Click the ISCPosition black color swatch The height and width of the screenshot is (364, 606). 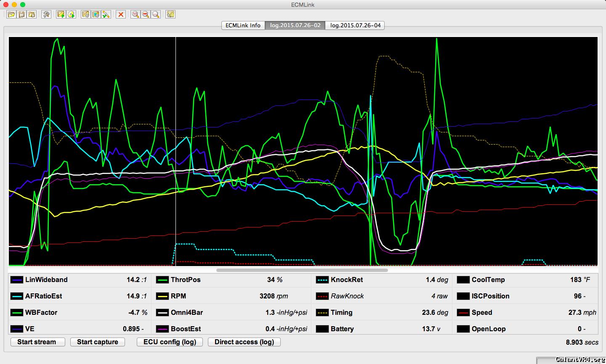pos(463,296)
